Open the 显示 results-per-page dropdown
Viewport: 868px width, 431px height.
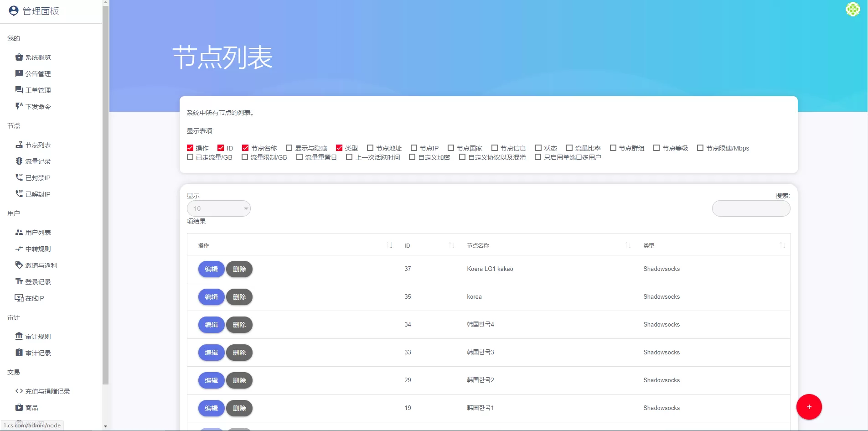tap(218, 208)
